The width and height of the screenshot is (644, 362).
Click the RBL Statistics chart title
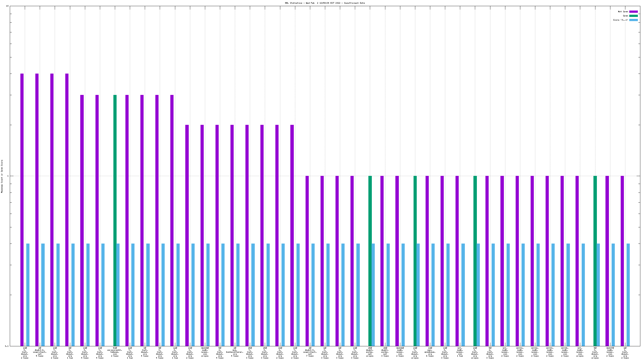click(x=324, y=3)
